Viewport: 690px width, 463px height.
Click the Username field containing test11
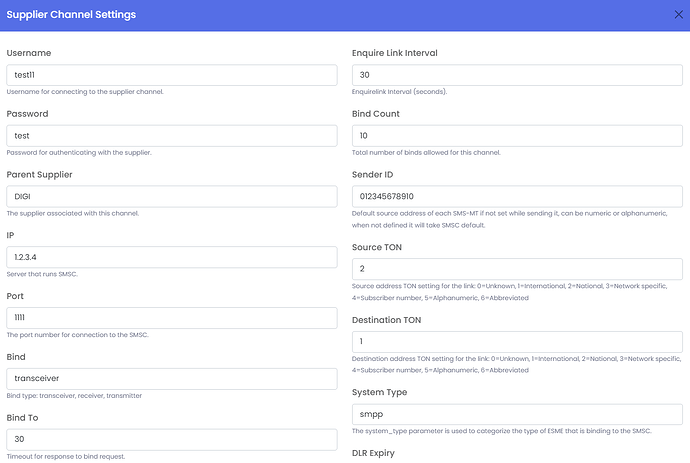[172, 75]
